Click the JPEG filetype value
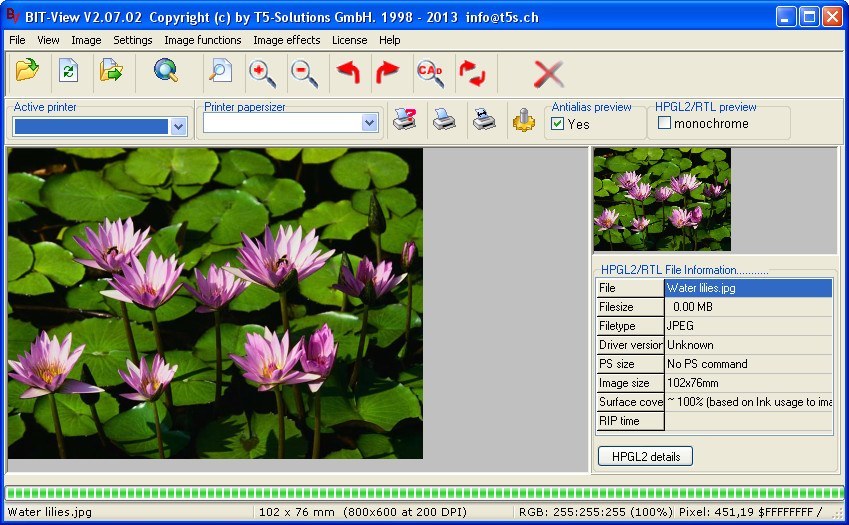Image resolution: width=849 pixels, height=525 pixels. 748,326
